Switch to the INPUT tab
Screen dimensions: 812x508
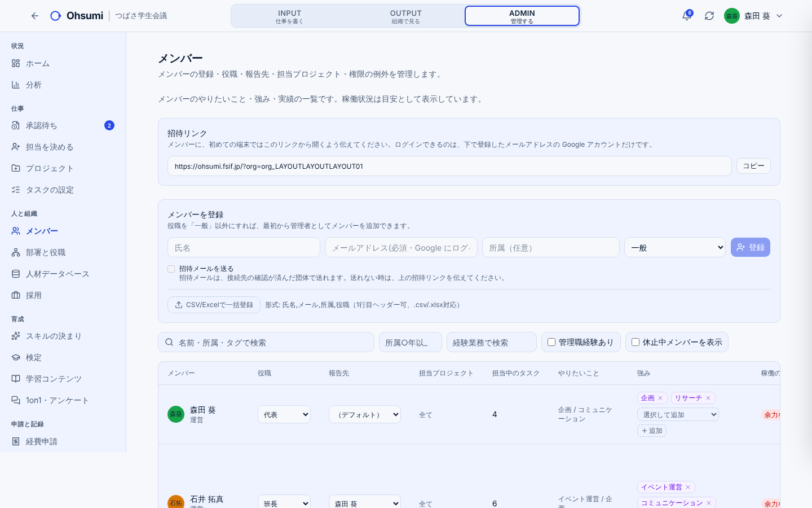290,16
